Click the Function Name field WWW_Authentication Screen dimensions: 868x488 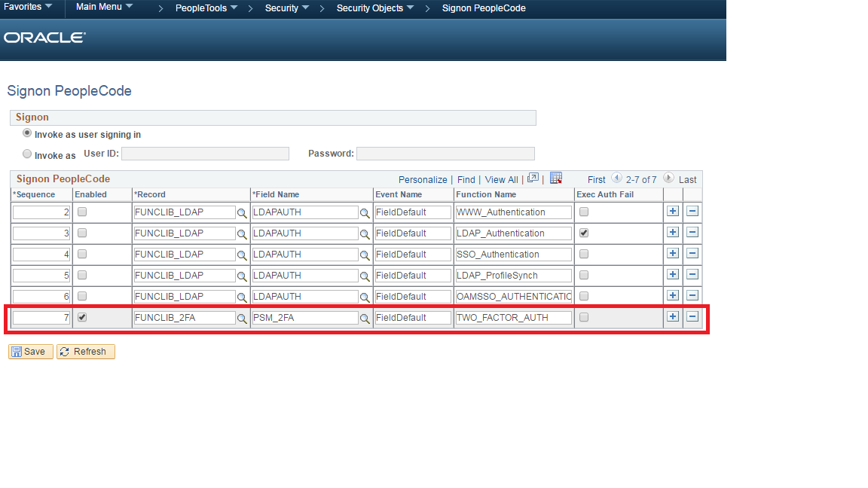513,212
